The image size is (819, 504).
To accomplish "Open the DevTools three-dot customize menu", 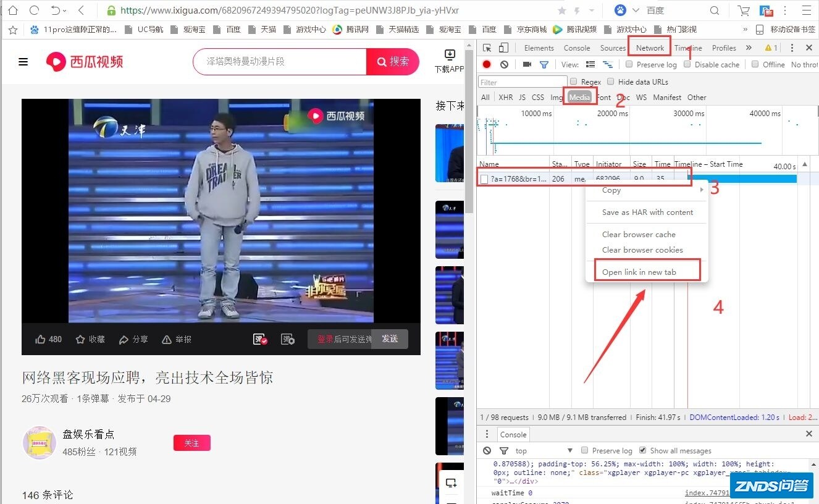I will (792, 48).
